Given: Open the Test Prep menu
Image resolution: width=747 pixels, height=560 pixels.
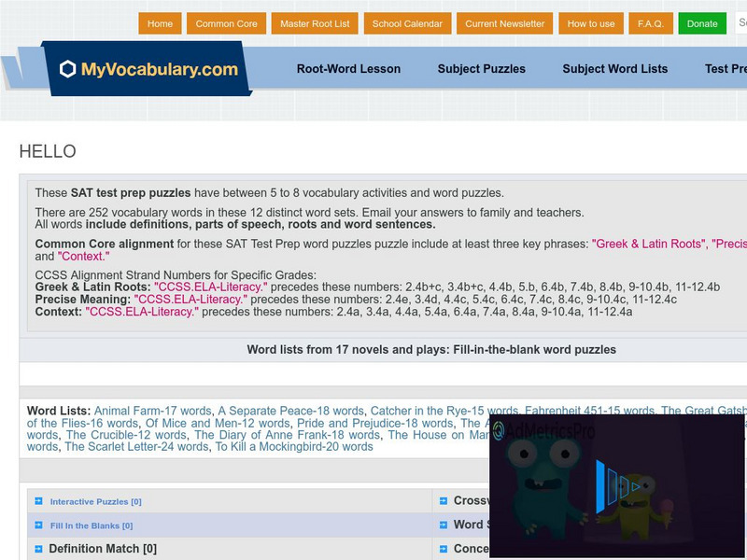Looking at the screenshot, I should point(726,68).
